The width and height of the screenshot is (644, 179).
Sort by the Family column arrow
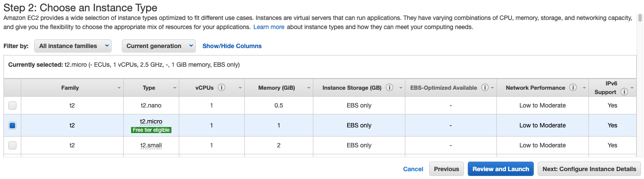click(119, 88)
